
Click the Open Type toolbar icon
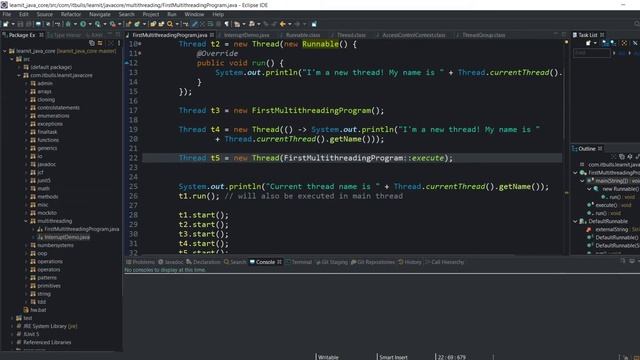(153, 24)
